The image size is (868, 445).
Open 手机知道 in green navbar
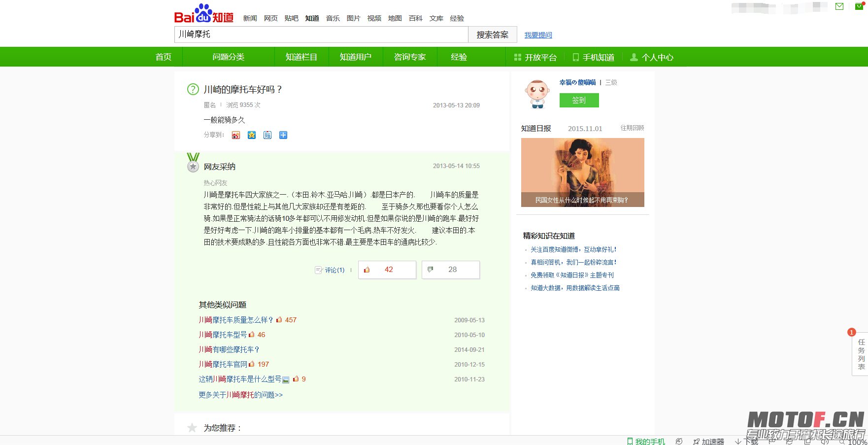(594, 57)
